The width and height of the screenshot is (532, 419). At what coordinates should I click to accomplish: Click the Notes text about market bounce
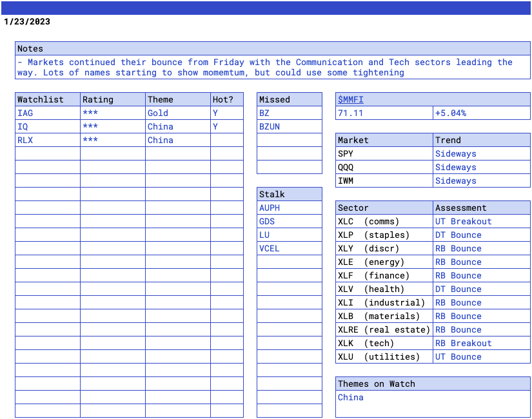(x=273, y=67)
